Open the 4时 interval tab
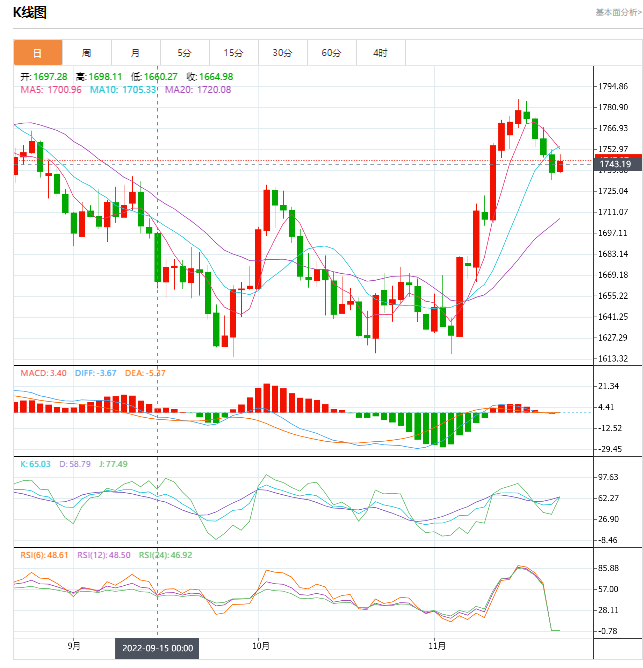The height and width of the screenshot is (668, 643). pos(381,53)
